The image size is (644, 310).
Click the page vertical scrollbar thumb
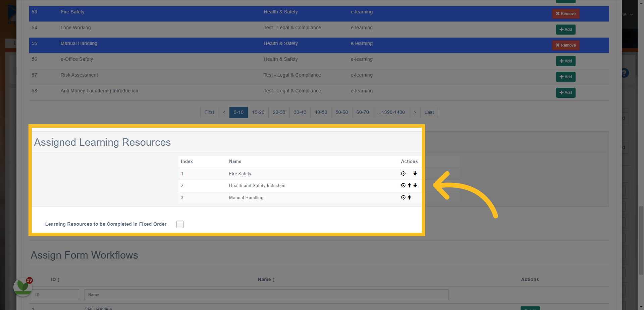tap(641, 241)
